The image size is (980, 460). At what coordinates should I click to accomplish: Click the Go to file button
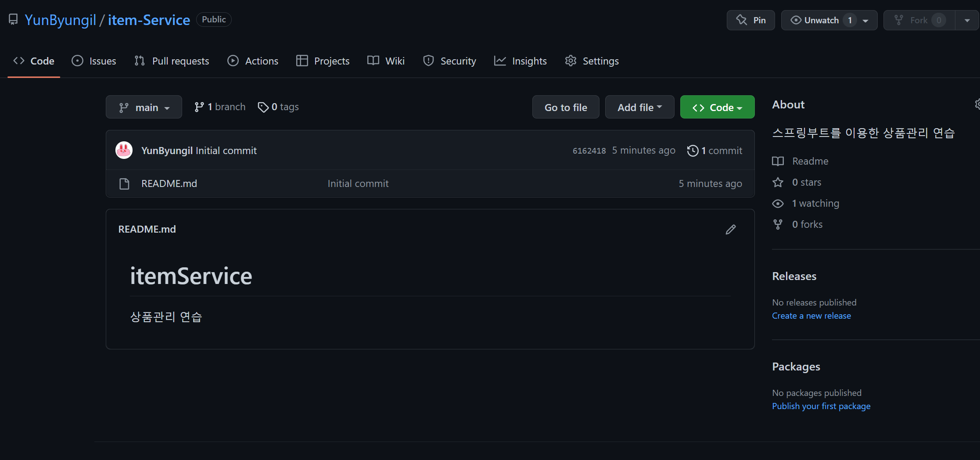(x=566, y=107)
